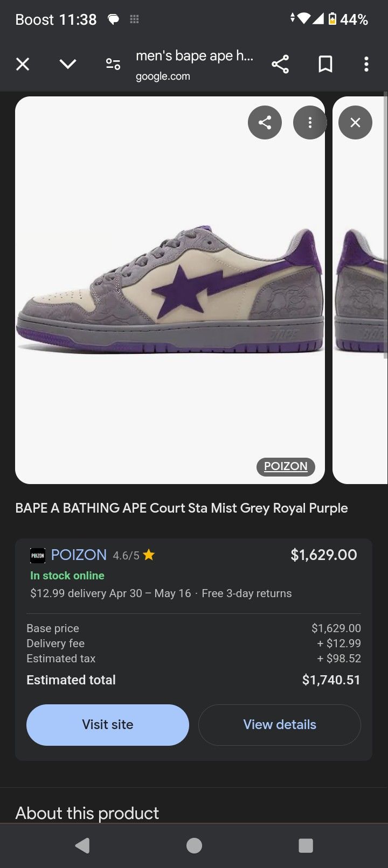388x868 pixels.
Task: View the next sneaker image
Action: tap(360, 291)
